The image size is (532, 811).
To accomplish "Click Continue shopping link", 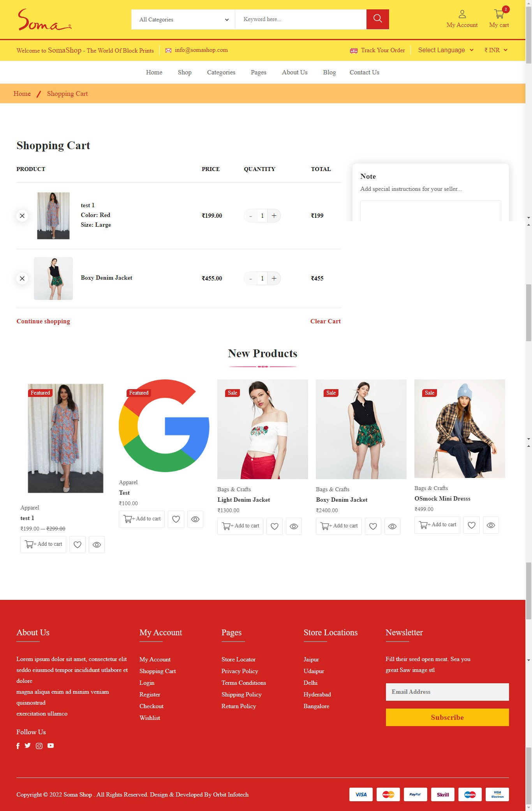I will 43,321.
